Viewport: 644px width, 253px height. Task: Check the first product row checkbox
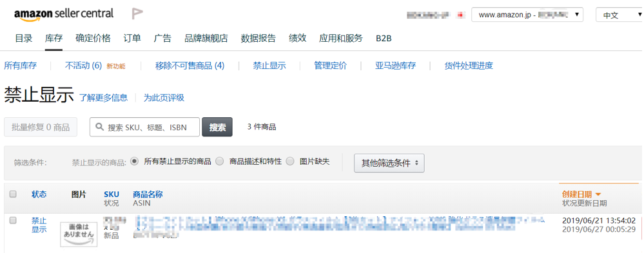coord(13,221)
